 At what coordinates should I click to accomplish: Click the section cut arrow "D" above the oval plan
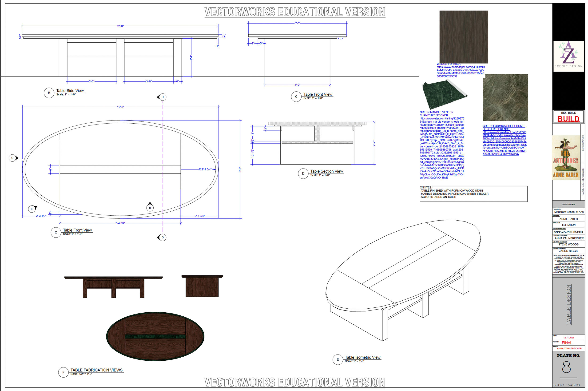[163, 97]
